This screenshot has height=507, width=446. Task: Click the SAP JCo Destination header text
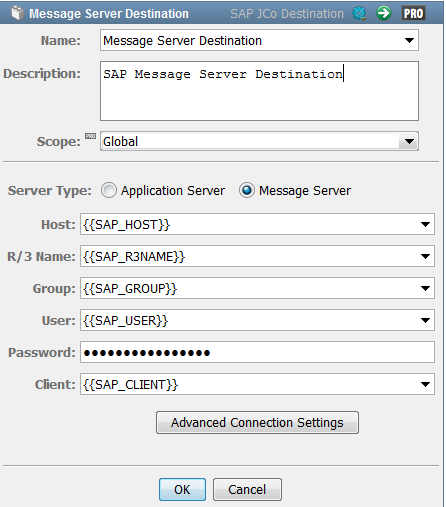coord(287,14)
